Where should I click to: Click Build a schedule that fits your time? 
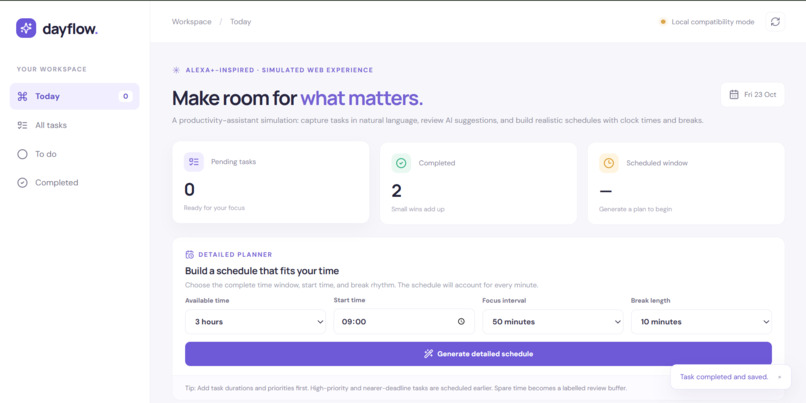(x=262, y=270)
